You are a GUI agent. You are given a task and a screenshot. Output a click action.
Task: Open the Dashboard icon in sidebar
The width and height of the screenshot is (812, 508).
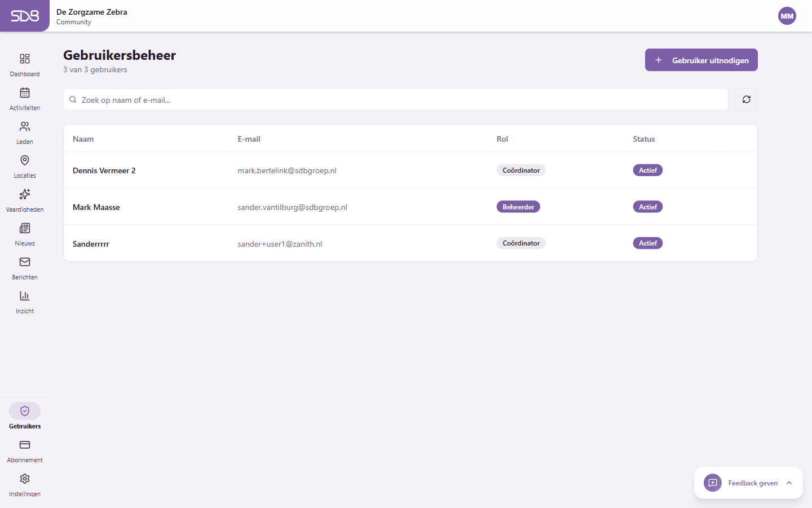(x=25, y=59)
